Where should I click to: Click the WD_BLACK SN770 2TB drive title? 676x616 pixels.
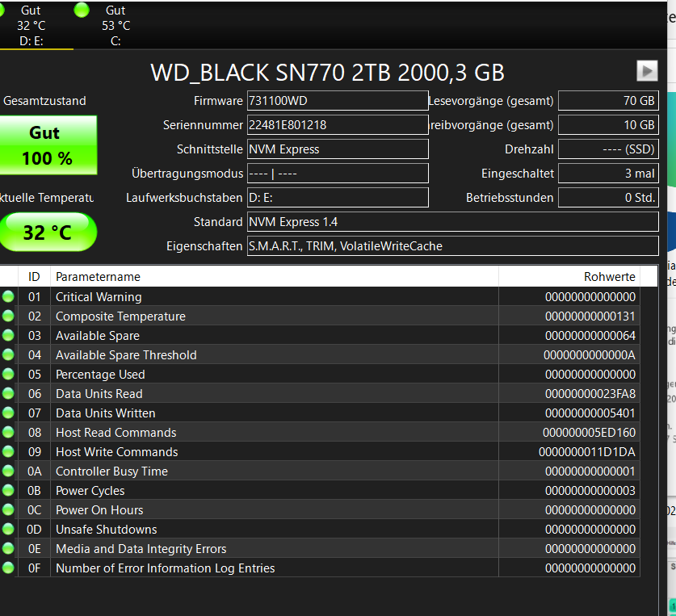[327, 73]
